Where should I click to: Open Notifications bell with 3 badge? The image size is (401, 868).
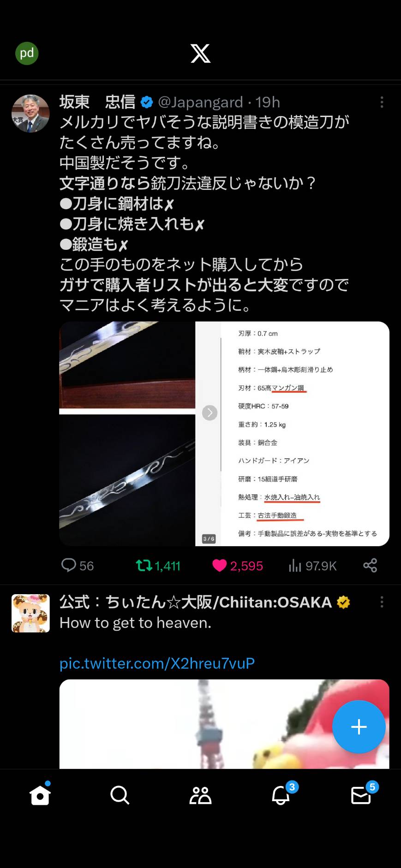[281, 794]
